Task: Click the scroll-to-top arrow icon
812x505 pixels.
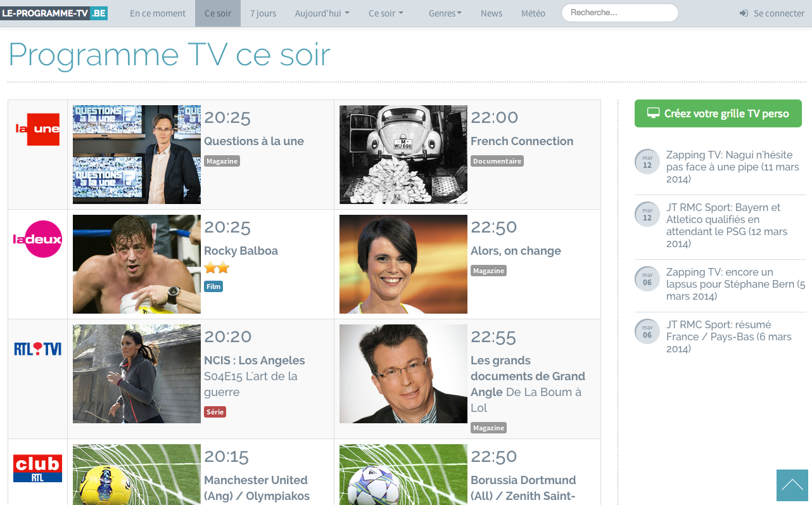Action: point(792,485)
